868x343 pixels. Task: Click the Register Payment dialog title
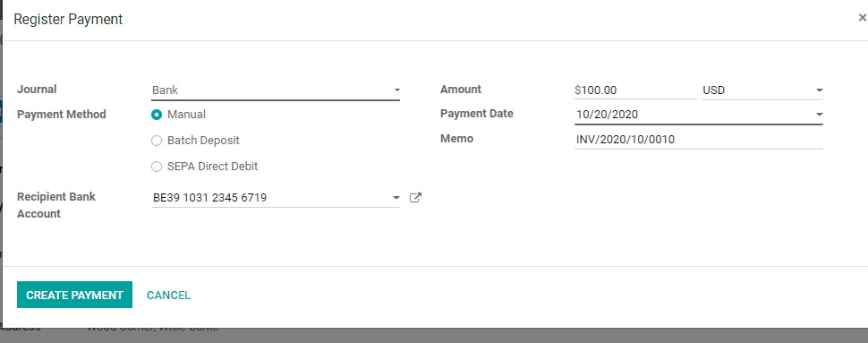tap(68, 20)
